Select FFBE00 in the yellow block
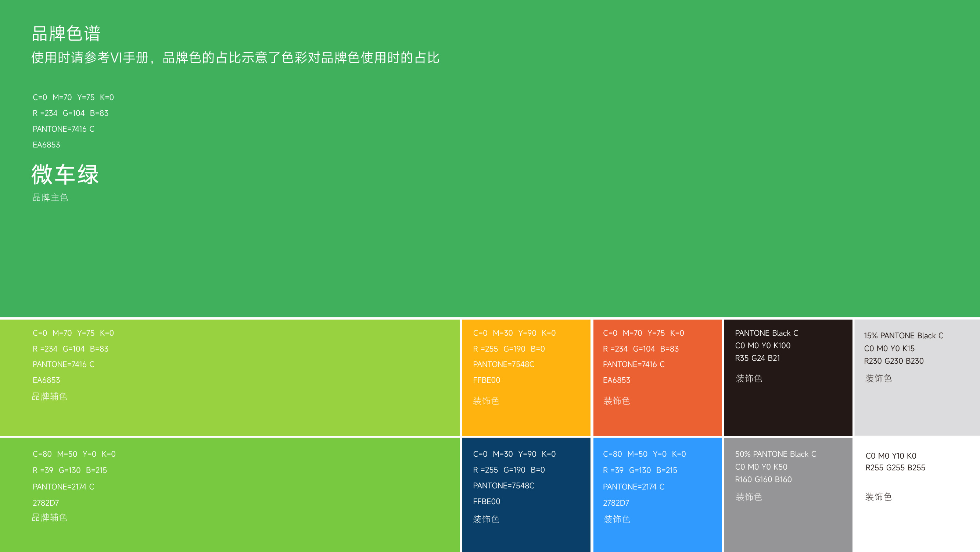The image size is (980, 552). point(487,380)
